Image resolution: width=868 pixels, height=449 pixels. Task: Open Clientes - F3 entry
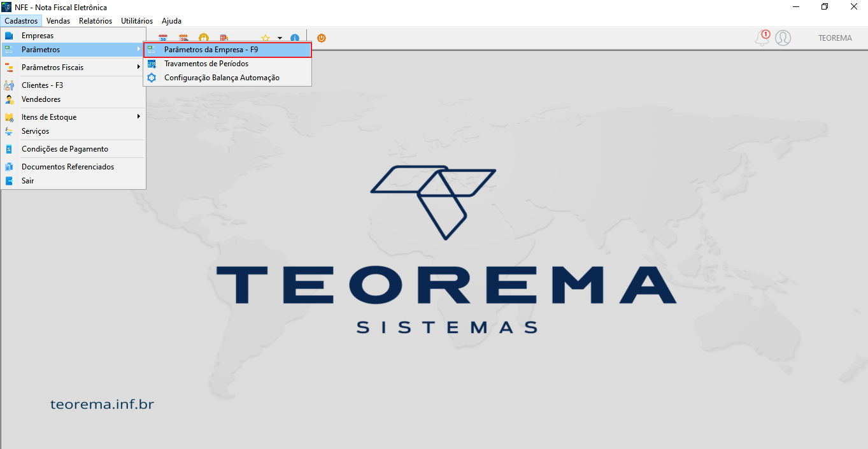click(73, 85)
